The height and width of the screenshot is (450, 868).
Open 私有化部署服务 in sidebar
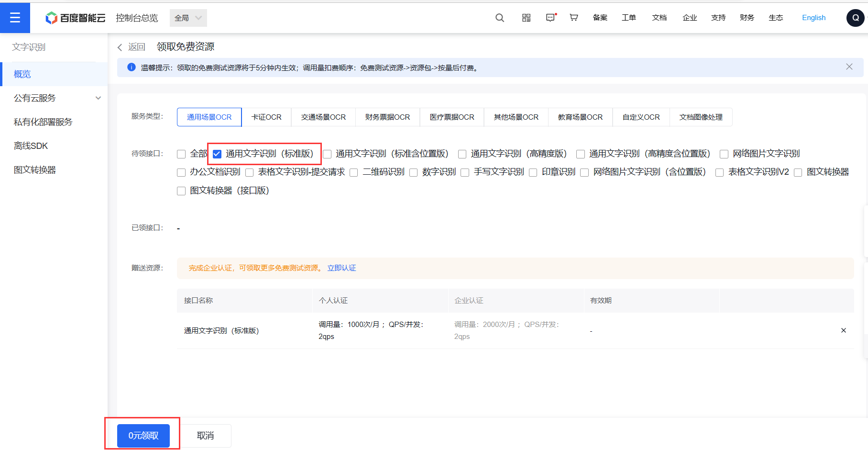point(54,122)
